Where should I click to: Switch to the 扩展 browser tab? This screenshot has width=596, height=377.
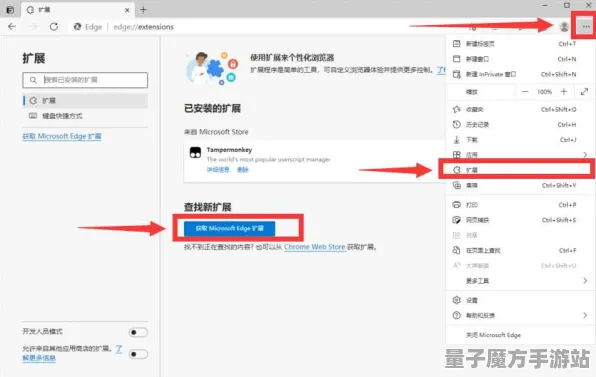click(x=78, y=10)
